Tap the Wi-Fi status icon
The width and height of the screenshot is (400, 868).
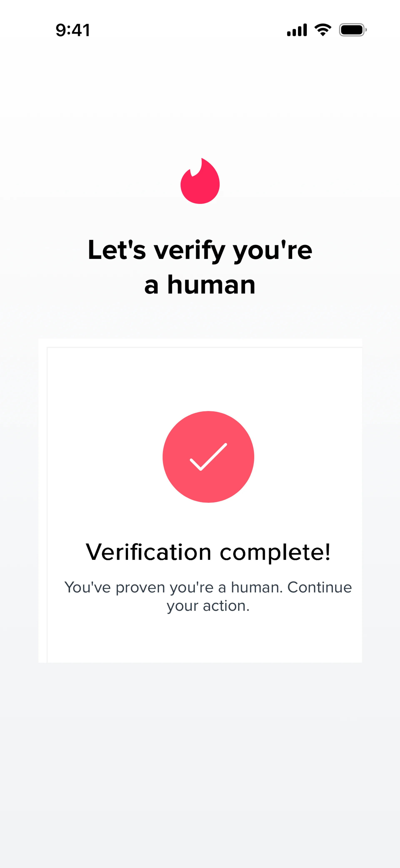click(x=322, y=30)
